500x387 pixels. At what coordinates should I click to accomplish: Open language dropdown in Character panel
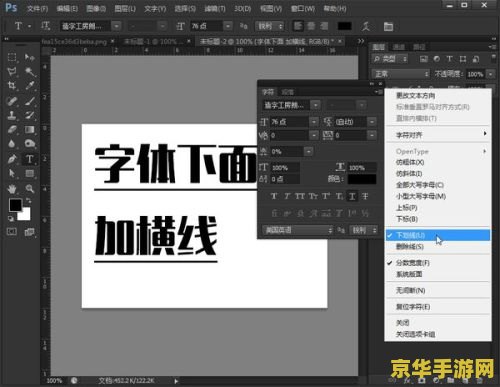[298, 230]
